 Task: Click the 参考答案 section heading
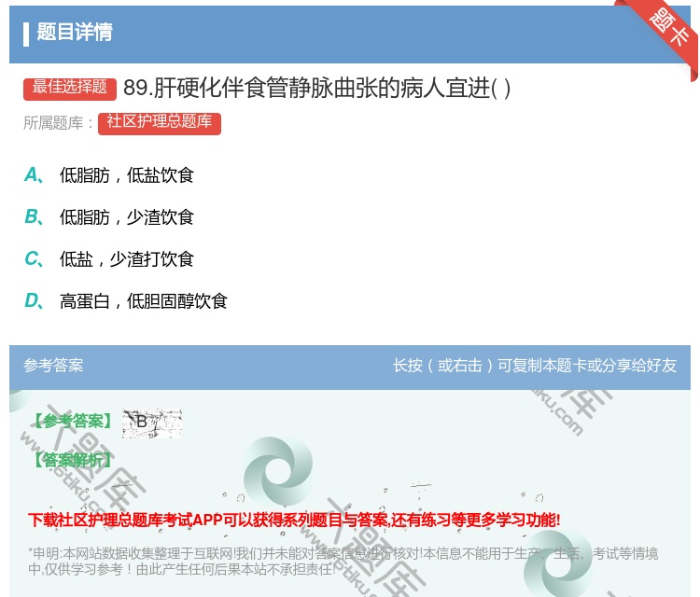click(53, 366)
